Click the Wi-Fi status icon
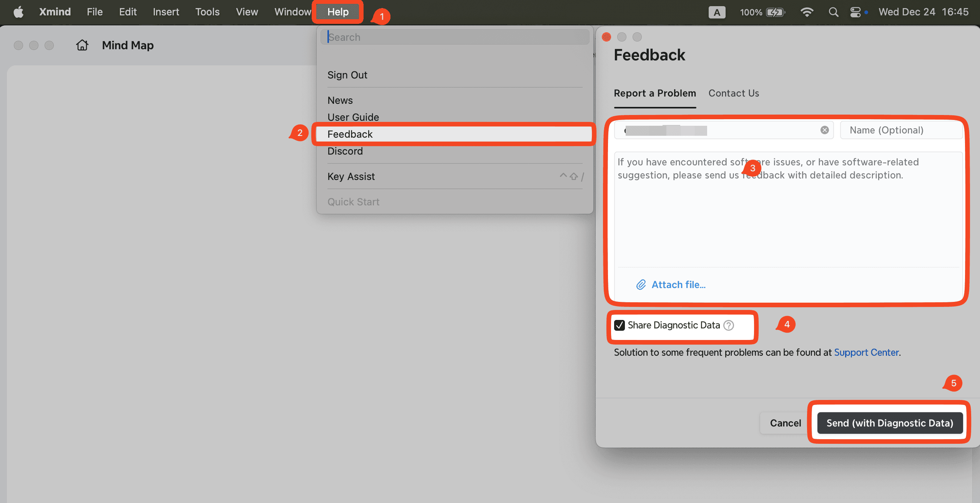Viewport: 980px width, 503px height. coord(807,12)
